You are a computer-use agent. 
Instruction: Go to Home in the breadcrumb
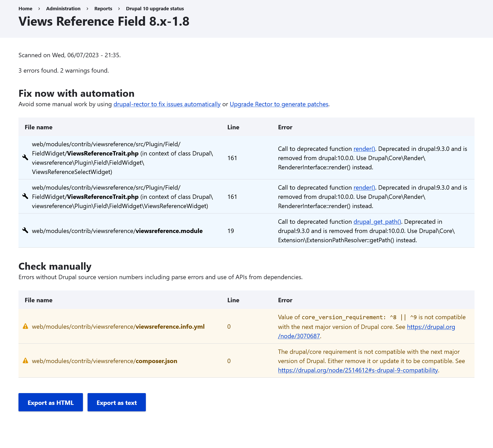(25, 8)
